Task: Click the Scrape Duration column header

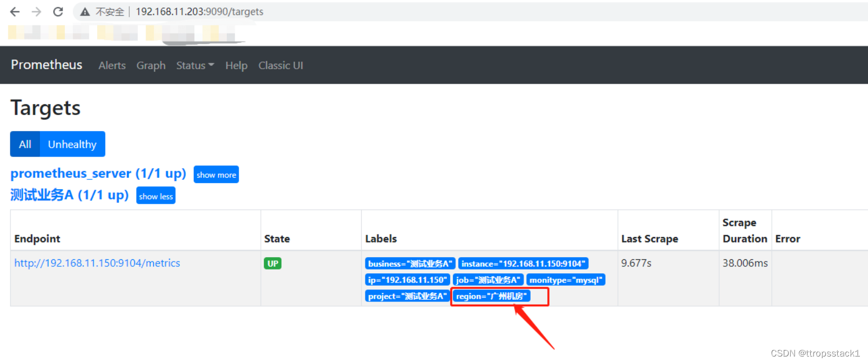Action: tap(744, 231)
